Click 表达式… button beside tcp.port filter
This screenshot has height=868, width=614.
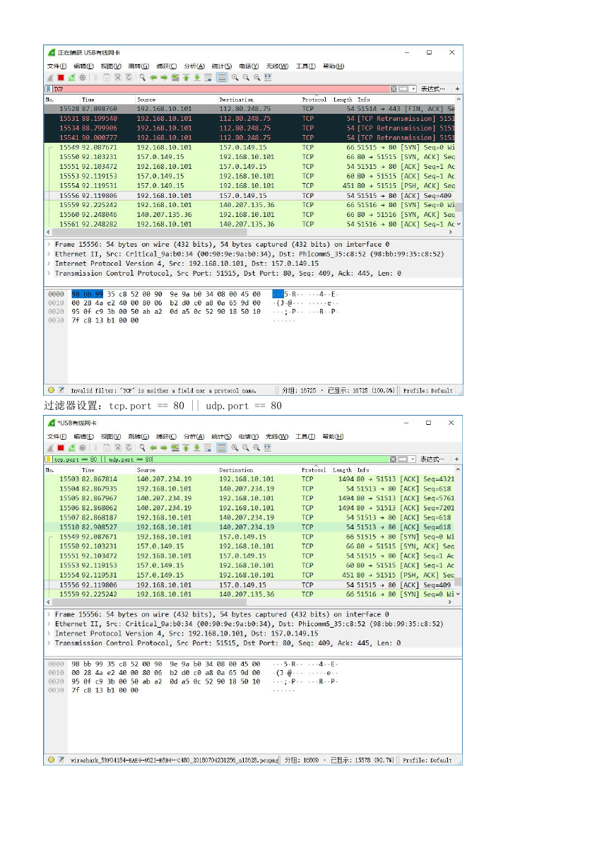click(432, 459)
